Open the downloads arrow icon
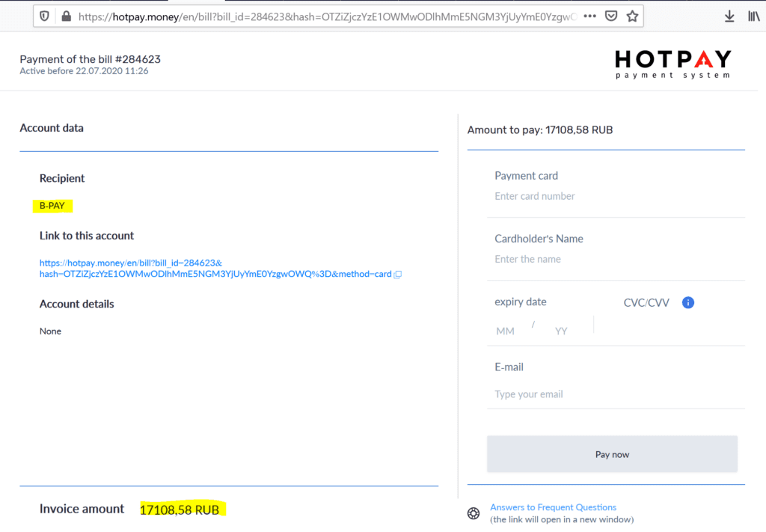Viewport: 766px width, 532px height. point(729,16)
